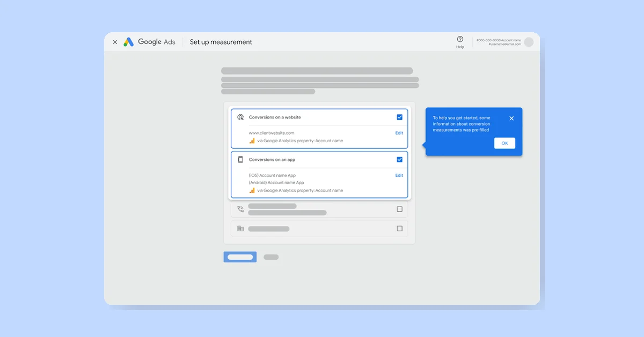This screenshot has width=644, height=337.
Task: Click '(iOS) Account name App' text
Action: 272,175
